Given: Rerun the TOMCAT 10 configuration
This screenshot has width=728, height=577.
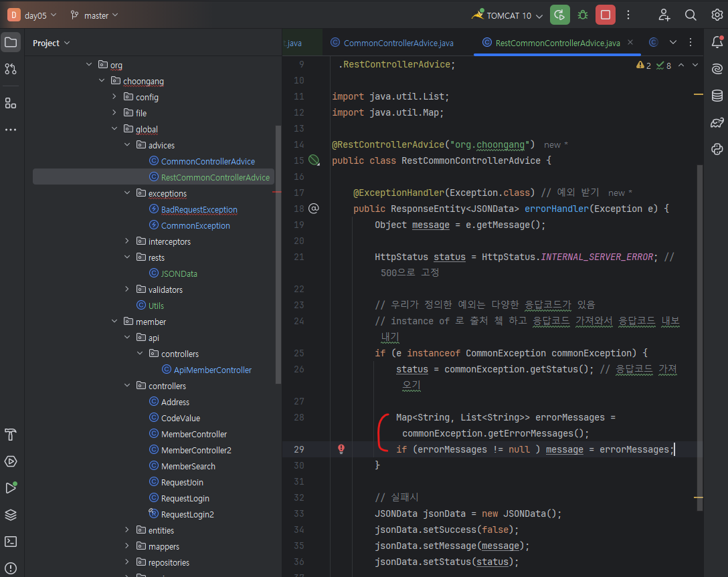Looking at the screenshot, I should tap(560, 15).
